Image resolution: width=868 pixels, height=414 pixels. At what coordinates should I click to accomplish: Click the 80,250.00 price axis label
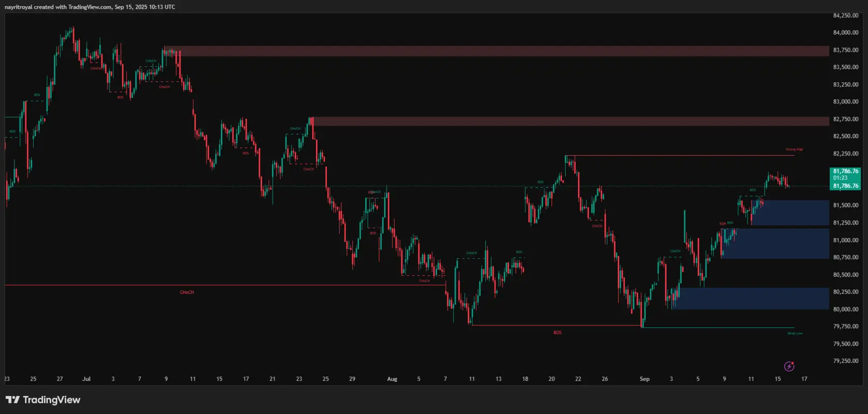846,292
